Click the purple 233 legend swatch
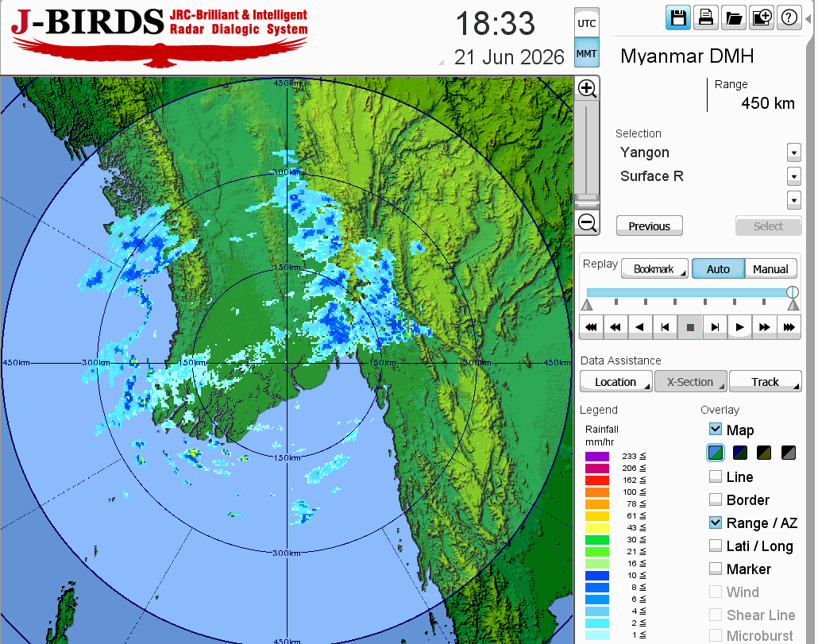818x644 pixels. (x=596, y=457)
